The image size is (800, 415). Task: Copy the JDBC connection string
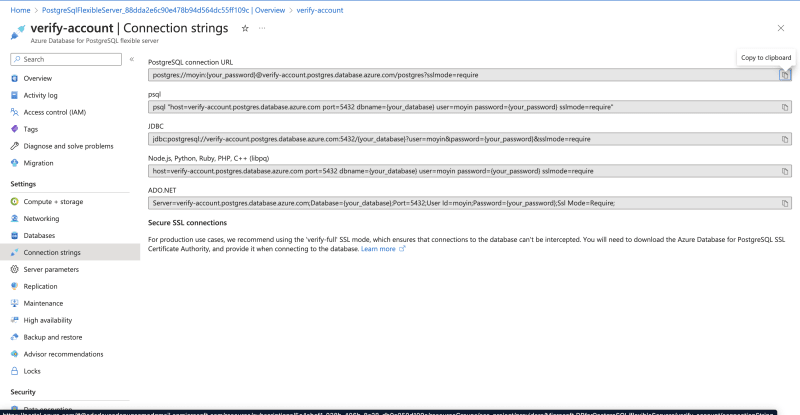[x=785, y=139]
